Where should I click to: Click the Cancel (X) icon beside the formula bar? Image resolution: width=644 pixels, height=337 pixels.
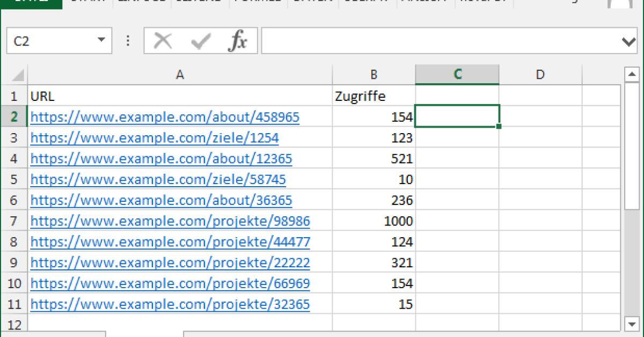tap(163, 40)
